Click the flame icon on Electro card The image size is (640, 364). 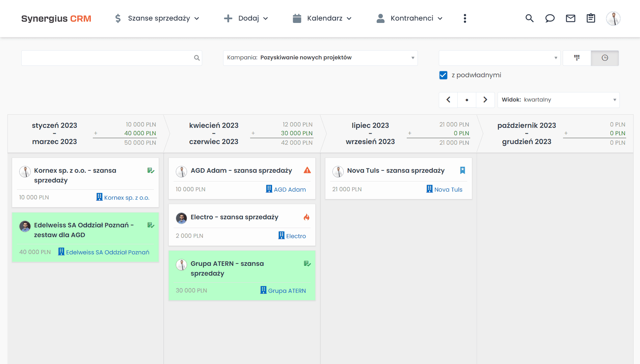tap(306, 217)
